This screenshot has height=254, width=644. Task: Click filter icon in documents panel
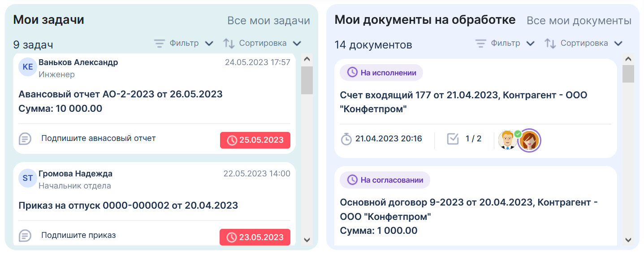click(481, 44)
